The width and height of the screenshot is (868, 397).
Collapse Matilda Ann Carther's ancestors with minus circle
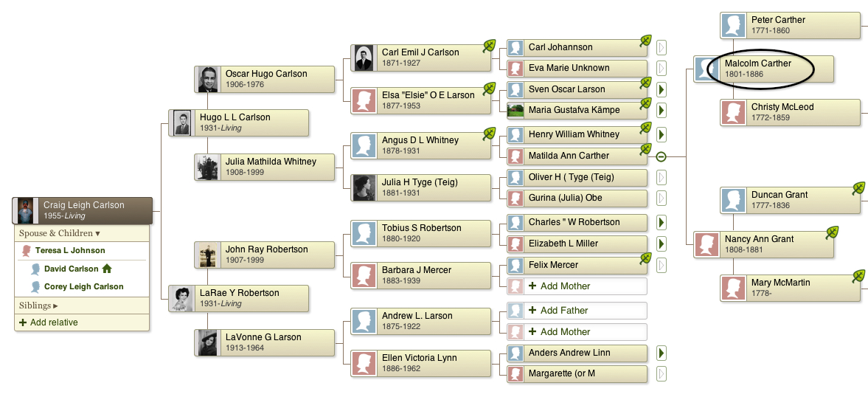(x=661, y=156)
